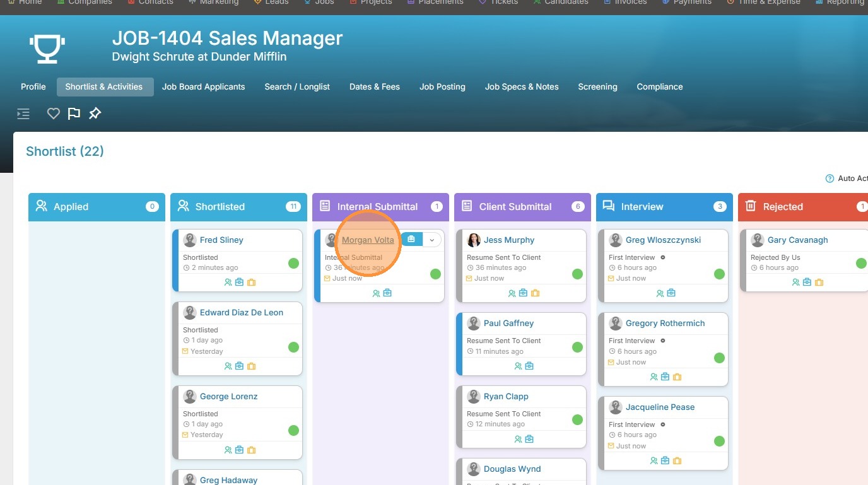Click the help icon beside Auto Act

pos(830,178)
